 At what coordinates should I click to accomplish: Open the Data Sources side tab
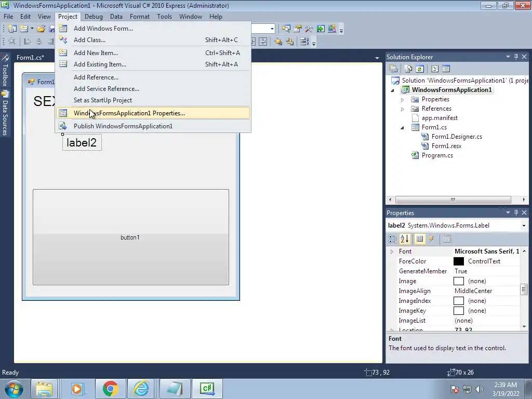pyautogui.click(x=5, y=114)
